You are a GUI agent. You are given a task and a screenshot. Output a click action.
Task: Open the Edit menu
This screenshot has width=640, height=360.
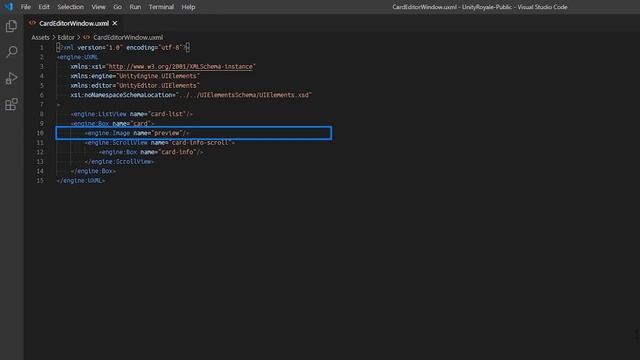44,7
